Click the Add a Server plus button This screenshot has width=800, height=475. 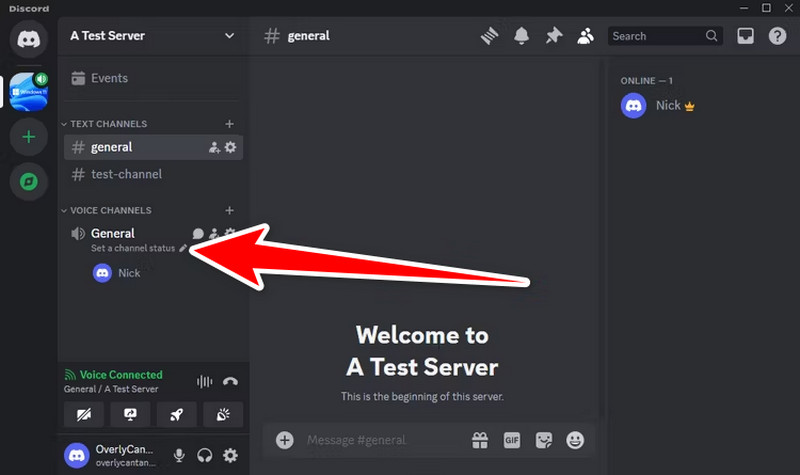point(28,137)
